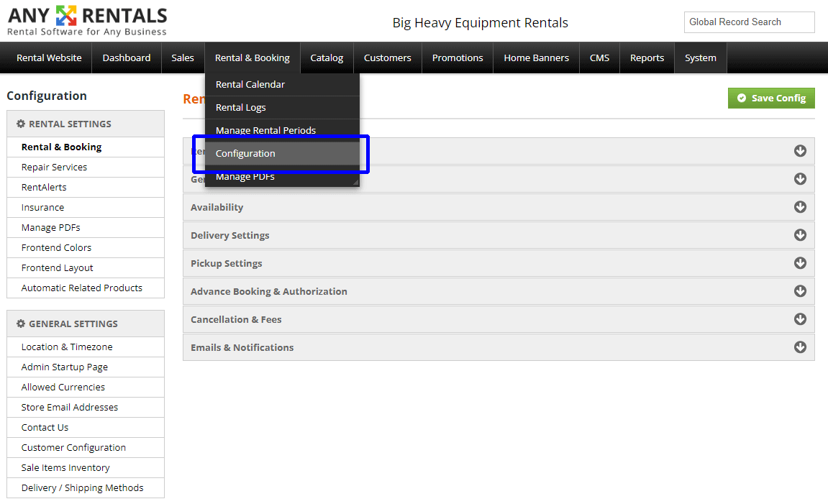The width and height of the screenshot is (828, 504).
Task: Select Configuration from the Rental & Booking menu
Action: pyautogui.click(x=245, y=153)
